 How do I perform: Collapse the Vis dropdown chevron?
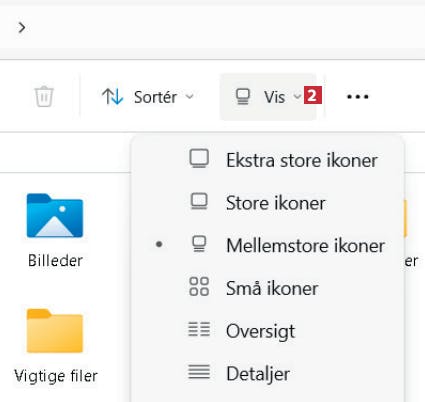tap(297, 97)
